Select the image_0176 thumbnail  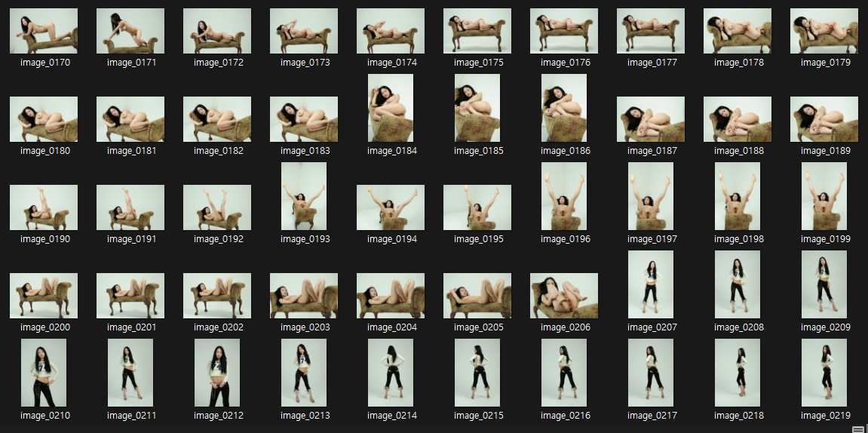(x=564, y=31)
